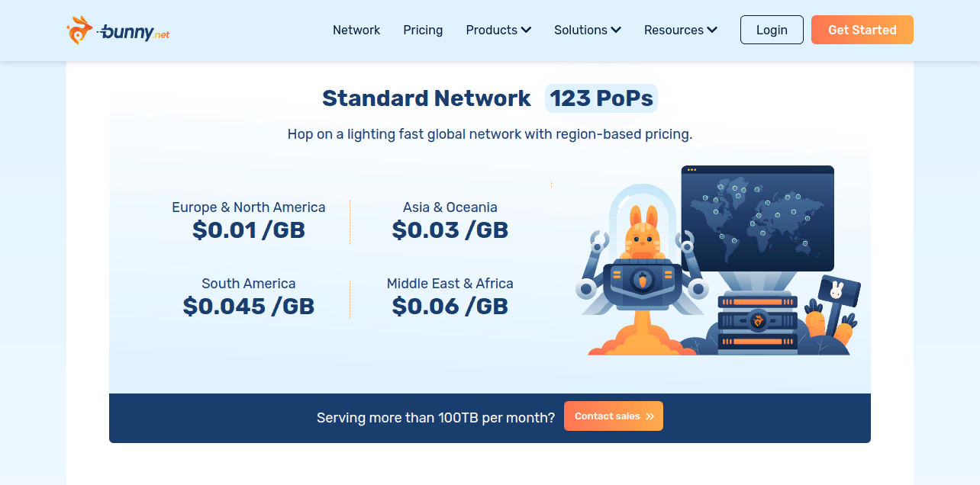Open the Network menu item
The width and height of the screenshot is (980, 485).
[x=356, y=31]
